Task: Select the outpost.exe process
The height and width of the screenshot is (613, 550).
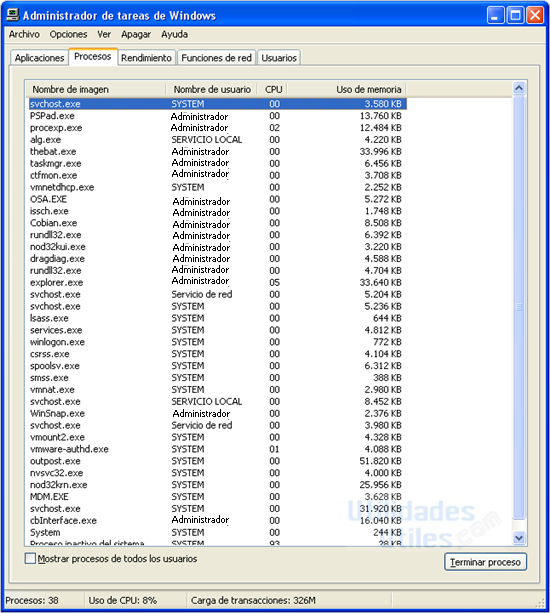Action: click(x=217, y=461)
